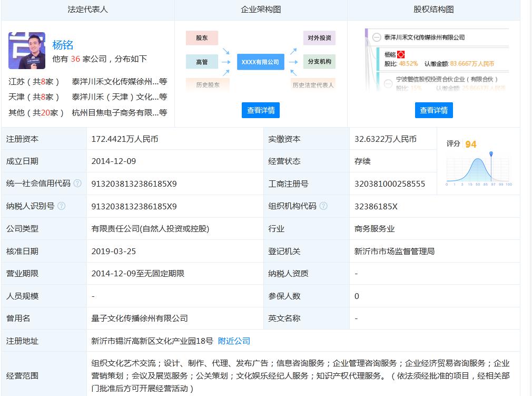Click the 历史法定代表人 box
The image size is (532, 396).
(313, 85)
